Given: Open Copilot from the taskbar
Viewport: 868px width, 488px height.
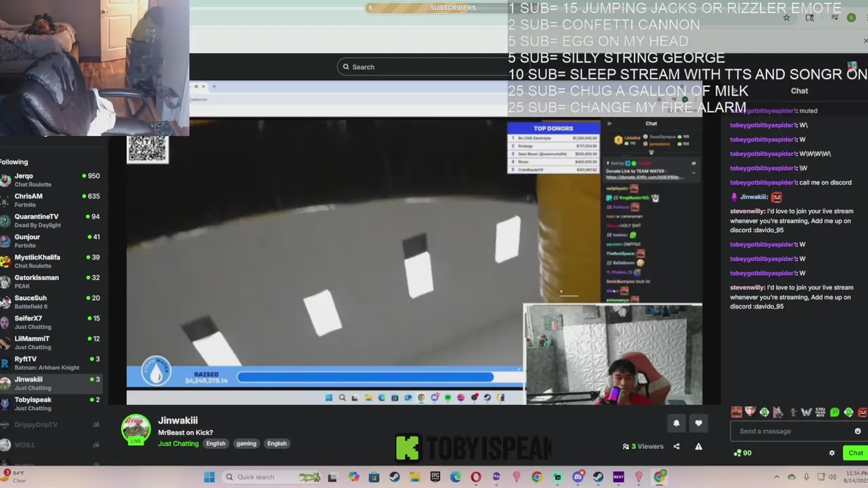Looking at the screenshot, I should 353,477.
